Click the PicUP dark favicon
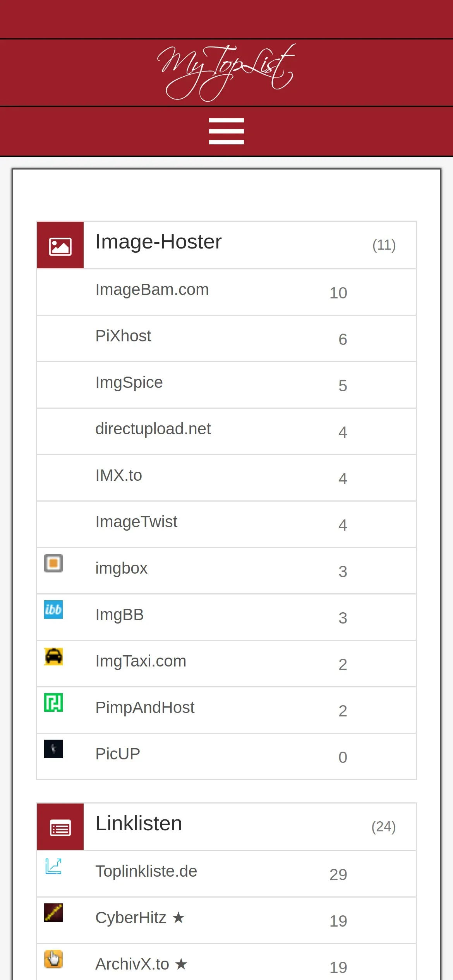Image resolution: width=453 pixels, height=980 pixels. point(53,749)
